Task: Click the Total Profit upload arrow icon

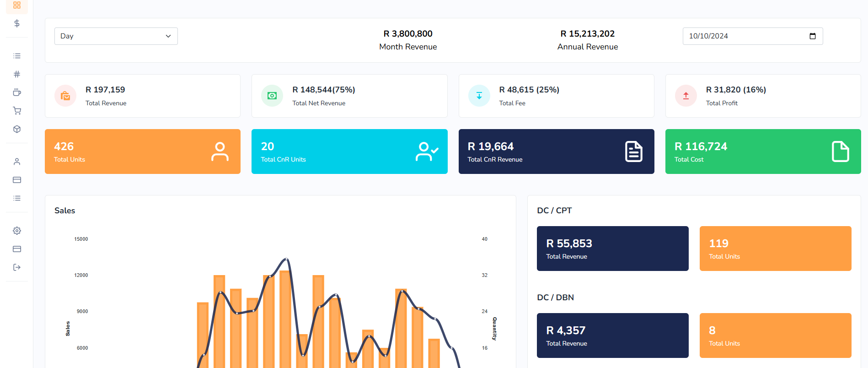Action: (x=686, y=96)
